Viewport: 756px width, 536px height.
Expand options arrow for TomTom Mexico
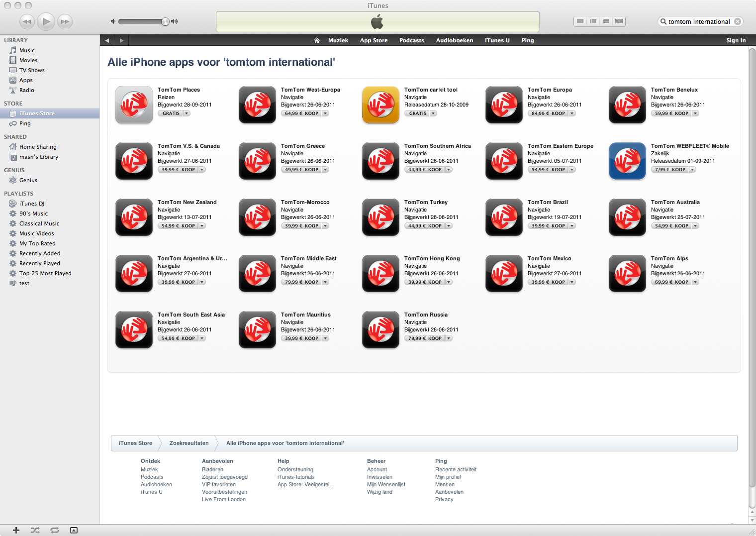coord(572,282)
